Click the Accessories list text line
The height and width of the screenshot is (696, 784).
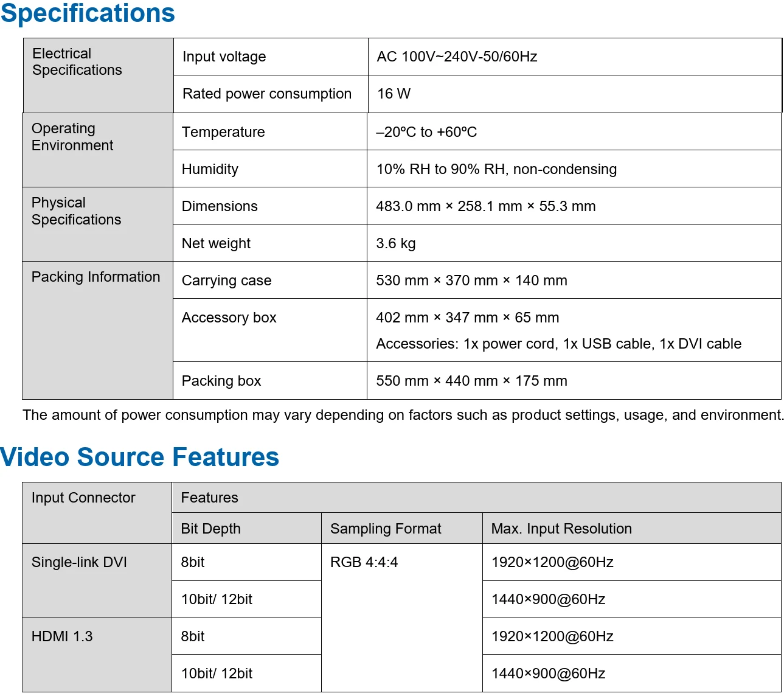[558, 344]
